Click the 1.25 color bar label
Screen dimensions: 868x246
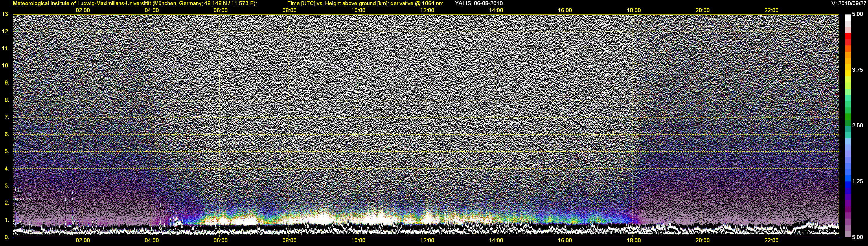(858, 181)
